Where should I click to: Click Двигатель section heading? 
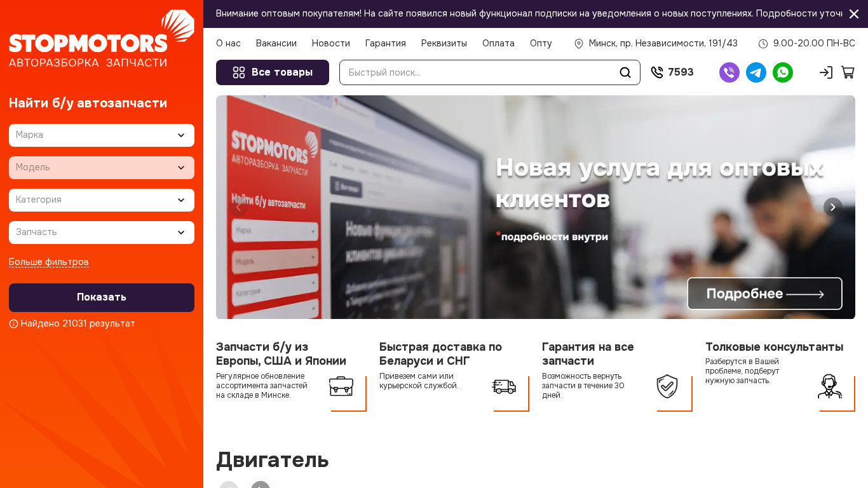point(273,459)
